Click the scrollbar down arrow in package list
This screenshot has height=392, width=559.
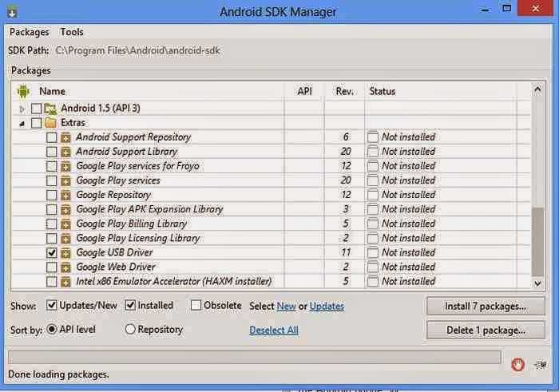tap(537, 282)
